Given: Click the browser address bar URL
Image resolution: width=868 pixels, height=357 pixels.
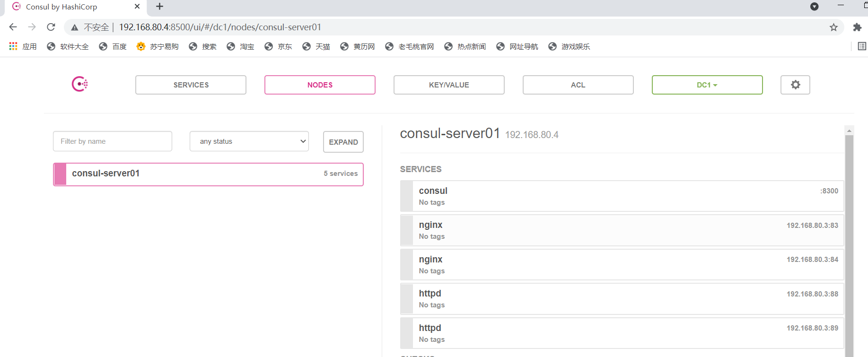Looking at the screenshot, I should tap(220, 27).
